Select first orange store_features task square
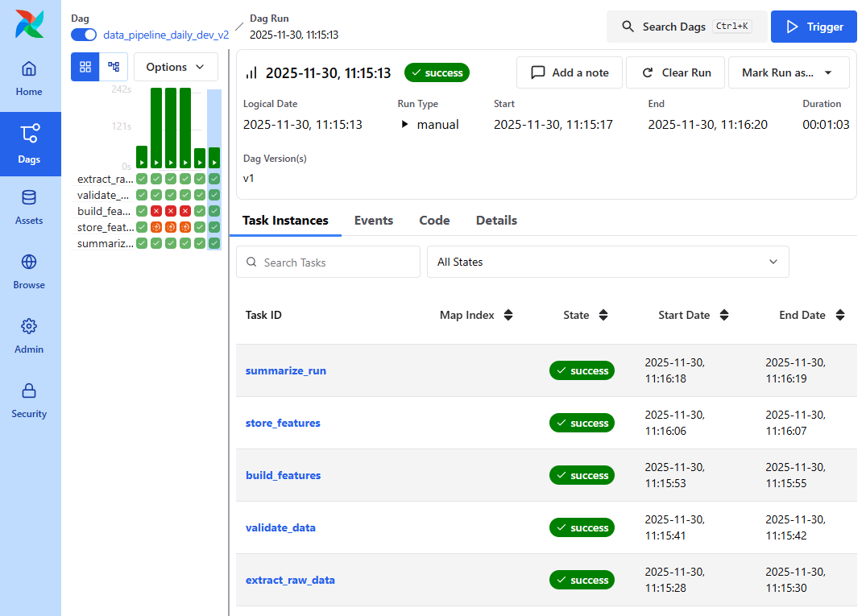This screenshot has height=616, width=866. [x=156, y=227]
